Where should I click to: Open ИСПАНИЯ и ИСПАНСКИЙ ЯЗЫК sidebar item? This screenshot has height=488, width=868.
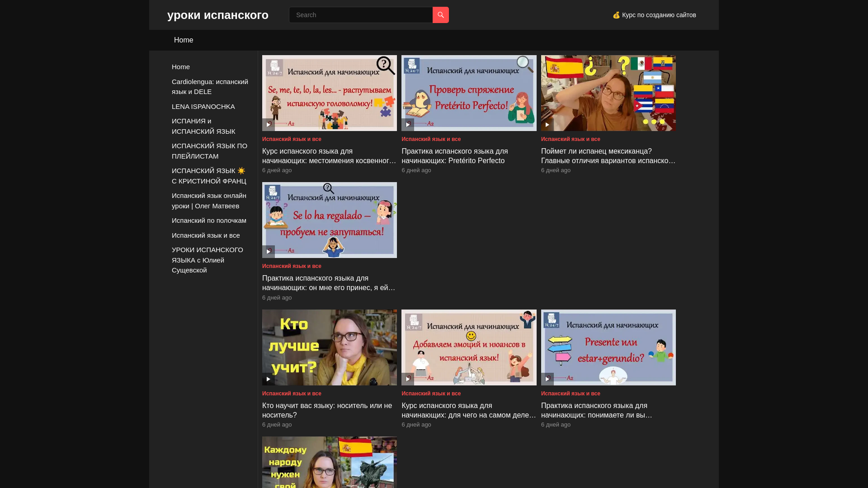pos(203,126)
